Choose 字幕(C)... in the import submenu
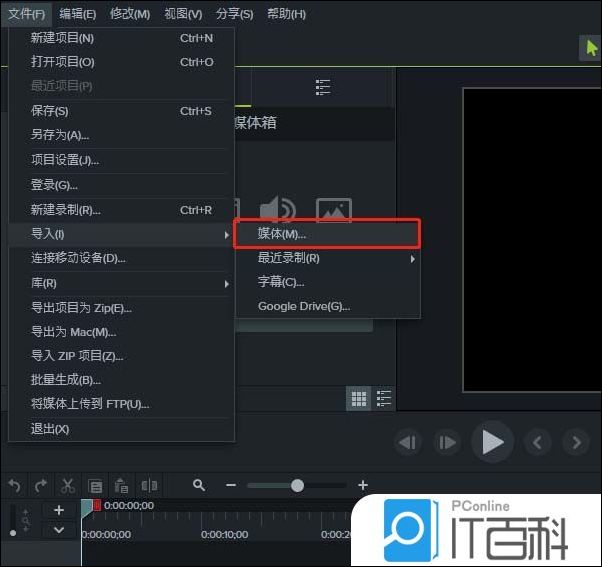 (x=327, y=283)
